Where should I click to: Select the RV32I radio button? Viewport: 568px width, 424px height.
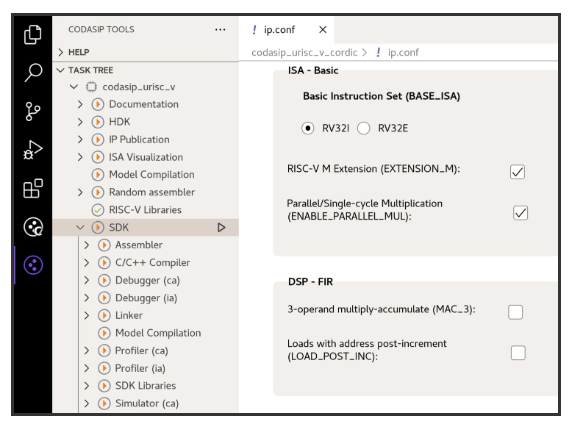pyautogui.click(x=308, y=128)
